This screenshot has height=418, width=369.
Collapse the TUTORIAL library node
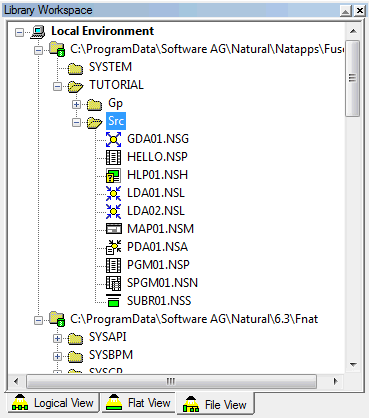coord(57,86)
